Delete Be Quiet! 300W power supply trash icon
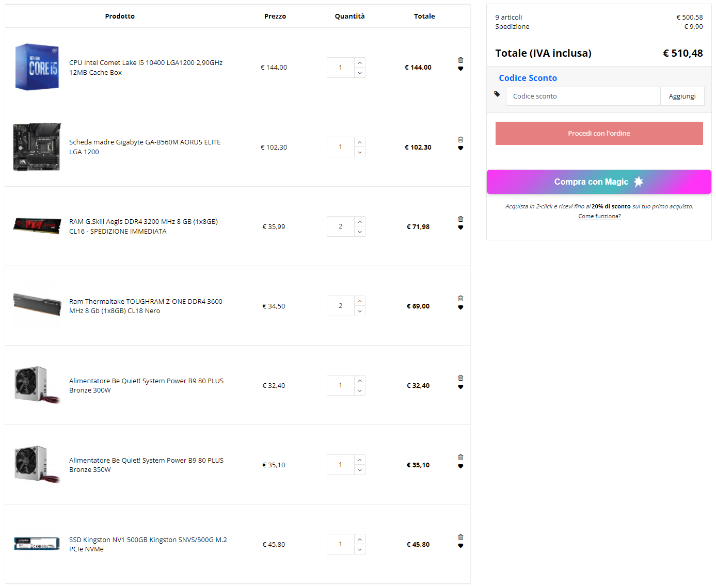Screen dimensions: 716x588 point(460,378)
